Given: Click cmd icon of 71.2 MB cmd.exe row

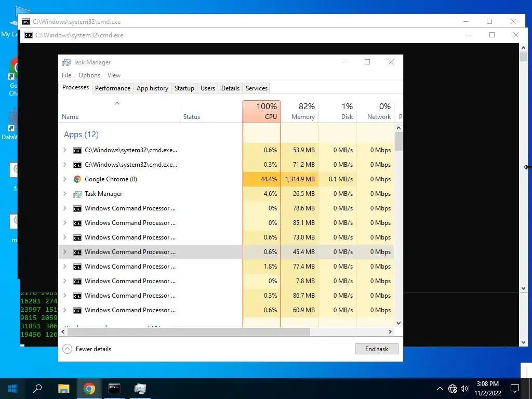Looking at the screenshot, I should tap(77, 165).
